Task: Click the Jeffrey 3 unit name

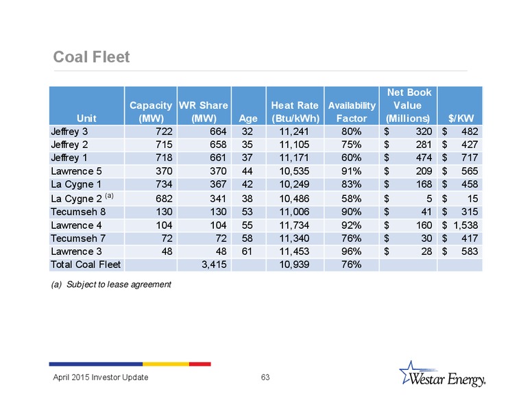Action: coord(69,132)
